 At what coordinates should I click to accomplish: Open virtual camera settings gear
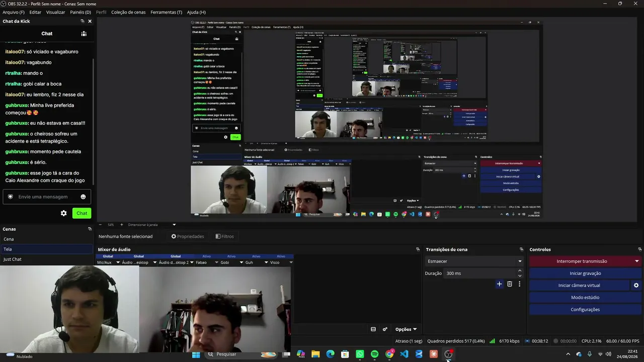636,285
